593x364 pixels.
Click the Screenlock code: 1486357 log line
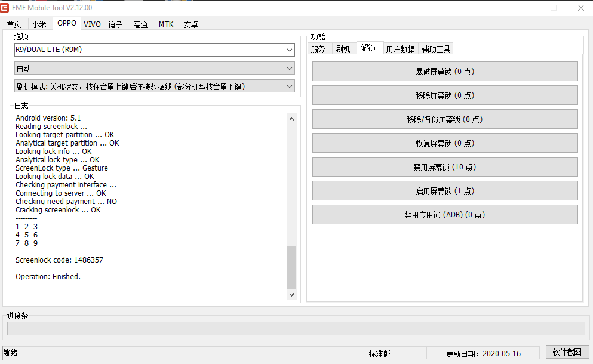tap(59, 260)
